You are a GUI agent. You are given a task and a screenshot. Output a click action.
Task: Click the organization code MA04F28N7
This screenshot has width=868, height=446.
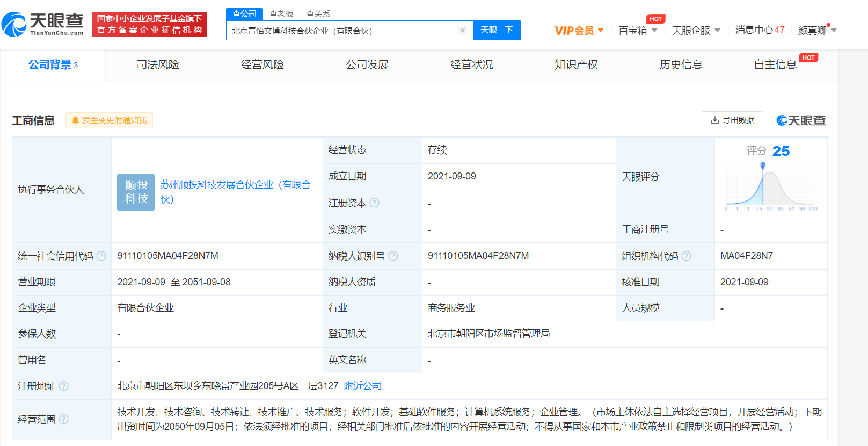point(747,256)
